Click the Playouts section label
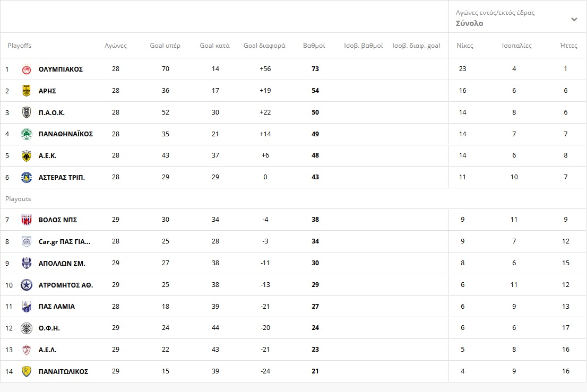This screenshot has width=587, height=392. pos(18,199)
